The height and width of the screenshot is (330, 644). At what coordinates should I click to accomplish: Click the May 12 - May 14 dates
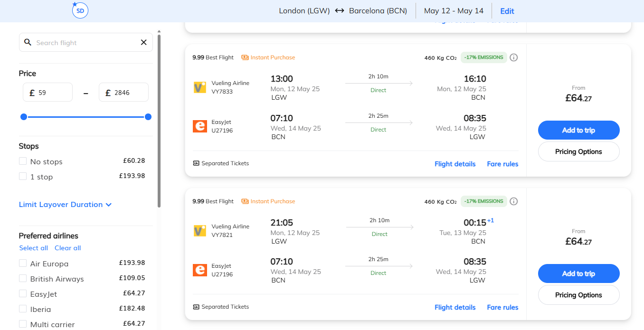click(x=454, y=11)
